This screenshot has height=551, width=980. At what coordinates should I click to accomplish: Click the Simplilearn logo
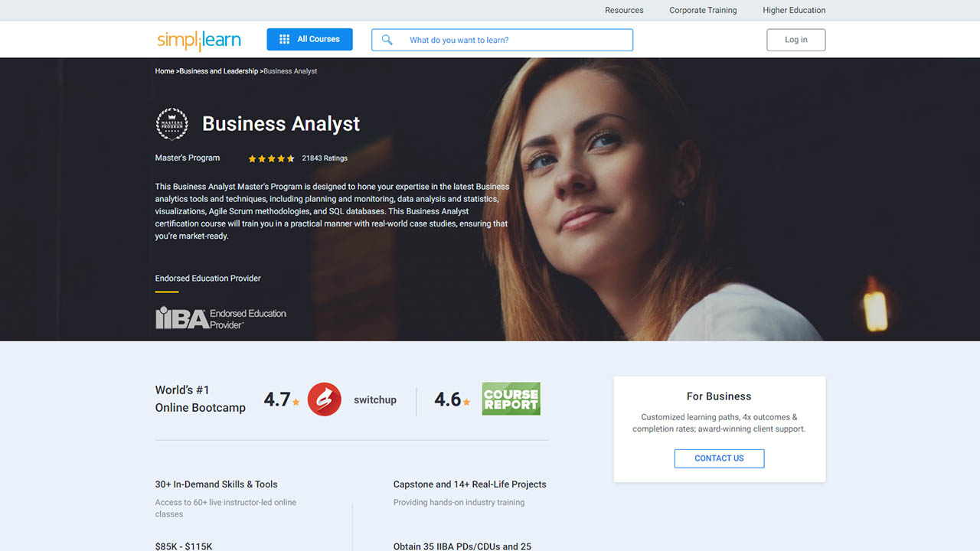[x=198, y=39]
